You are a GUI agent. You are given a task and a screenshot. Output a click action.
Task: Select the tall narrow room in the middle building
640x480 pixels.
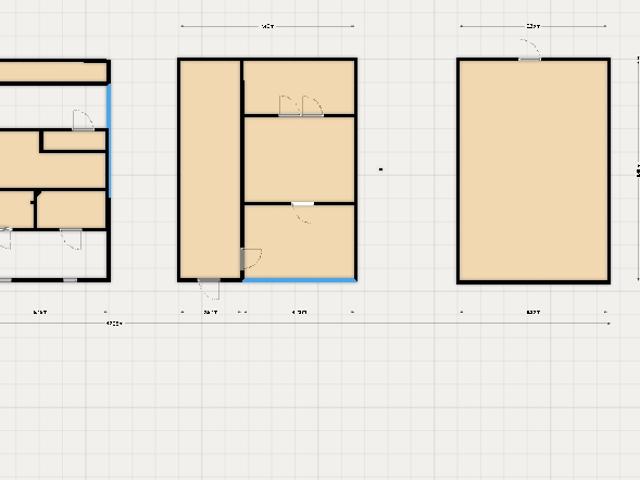coord(210,169)
